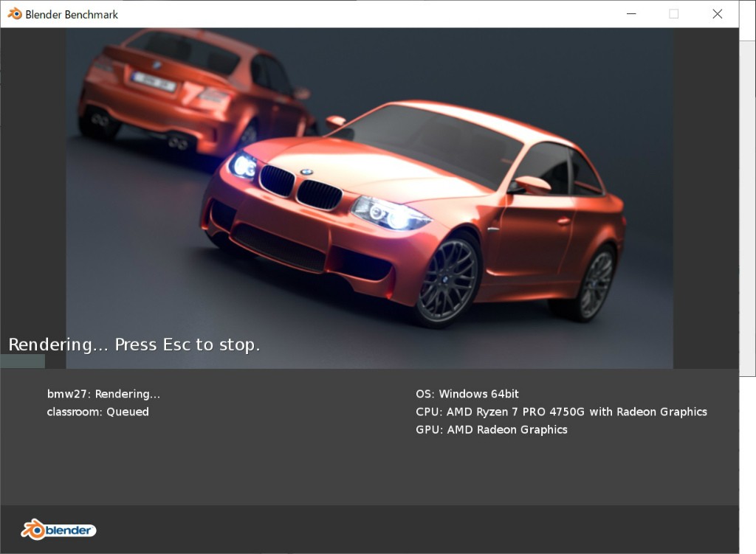Click the BMW render preview image

coord(369,198)
